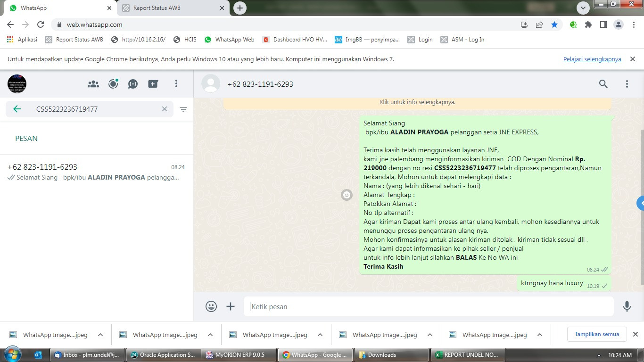Click the Ketik pesan input field

click(429, 306)
